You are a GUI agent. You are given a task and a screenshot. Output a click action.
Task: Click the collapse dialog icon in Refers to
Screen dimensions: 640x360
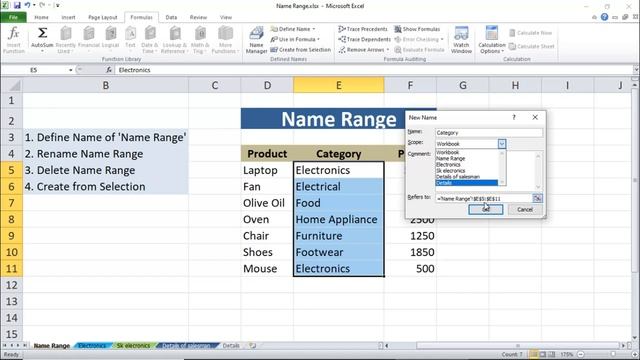[537, 198]
